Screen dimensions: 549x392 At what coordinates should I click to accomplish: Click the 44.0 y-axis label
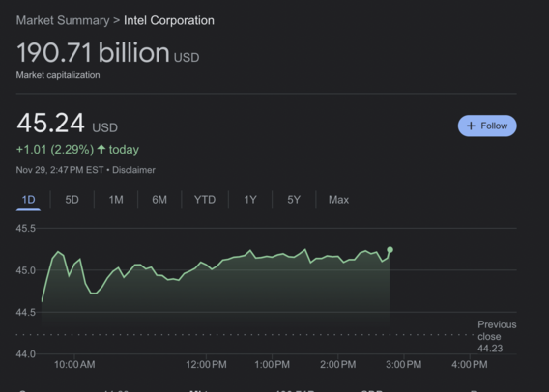click(25, 354)
